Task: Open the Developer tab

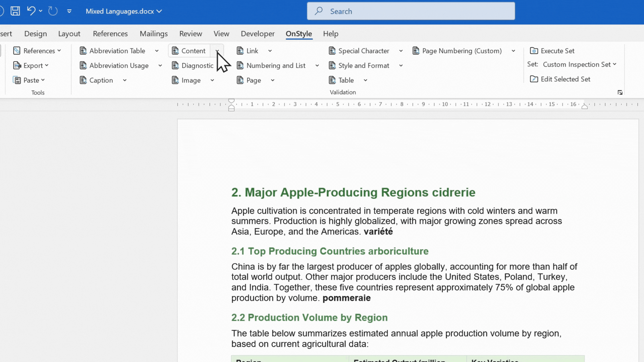Action: pyautogui.click(x=258, y=34)
